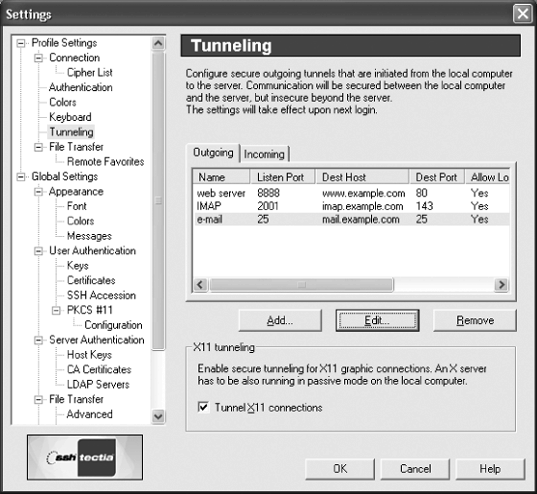Sort by Listen Port column header
Screen dimensions: 537x494
pyautogui.click(x=283, y=177)
